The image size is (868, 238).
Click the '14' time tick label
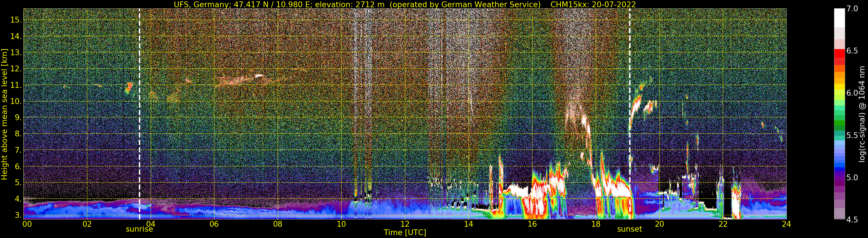468,224
